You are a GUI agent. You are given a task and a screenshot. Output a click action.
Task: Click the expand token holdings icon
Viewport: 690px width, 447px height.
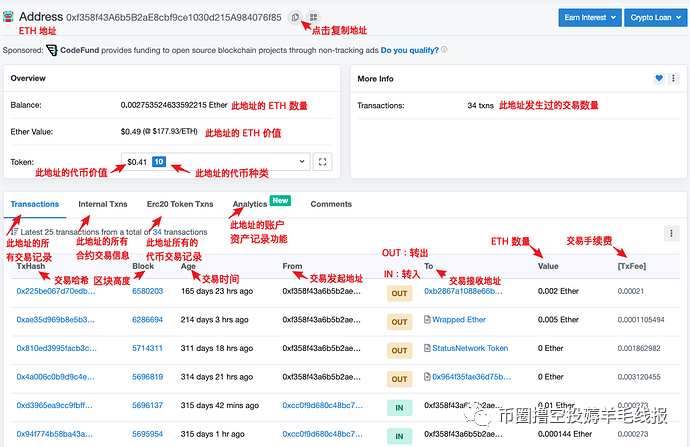(x=322, y=161)
